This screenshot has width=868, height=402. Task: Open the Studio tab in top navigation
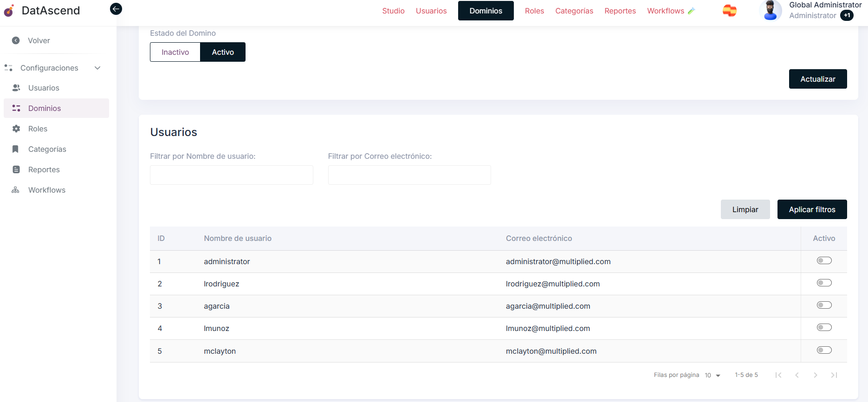tap(393, 11)
